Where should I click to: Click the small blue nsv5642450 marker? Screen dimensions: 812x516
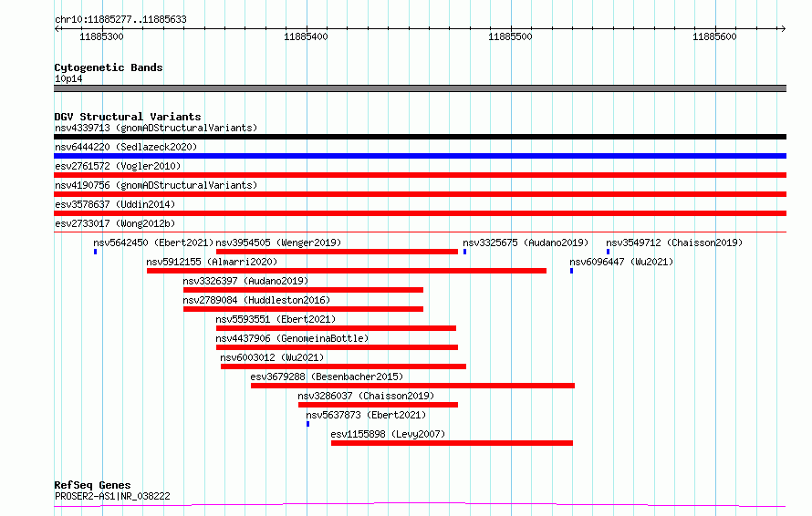click(x=95, y=252)
